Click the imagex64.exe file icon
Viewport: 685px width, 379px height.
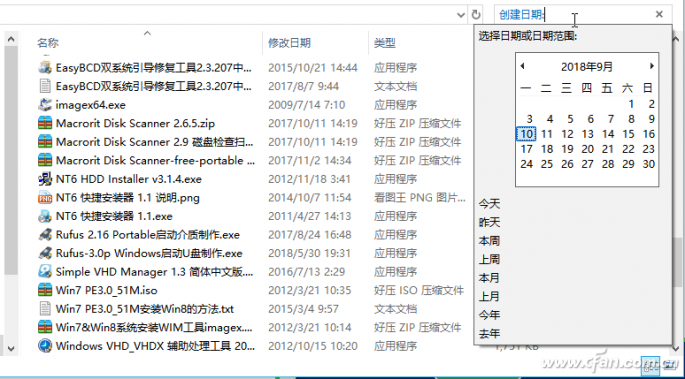pos(45,105)
